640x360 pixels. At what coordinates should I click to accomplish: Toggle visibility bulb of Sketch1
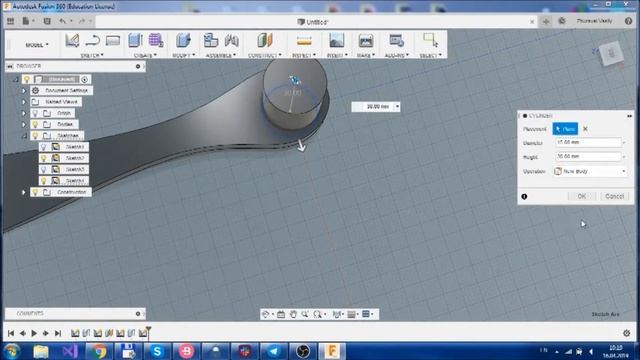point(44,147)
